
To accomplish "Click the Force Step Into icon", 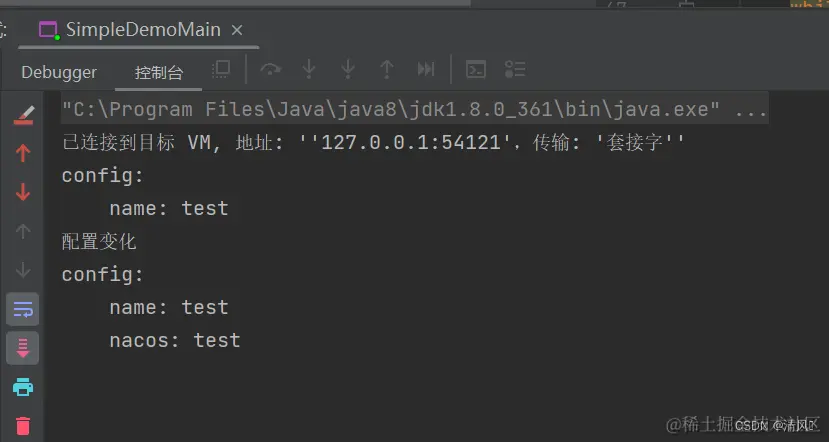I will tap(347, 69).
